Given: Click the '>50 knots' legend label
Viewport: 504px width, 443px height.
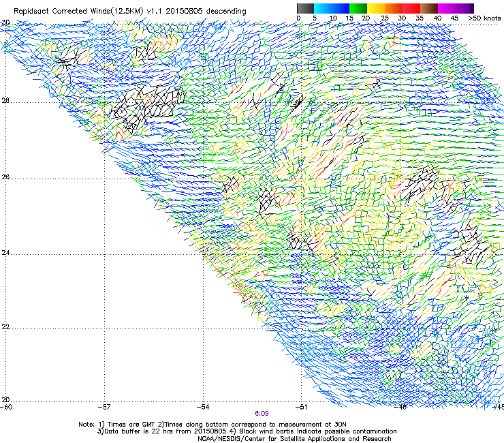Looking at the screenshot, I should click(484, 18).
